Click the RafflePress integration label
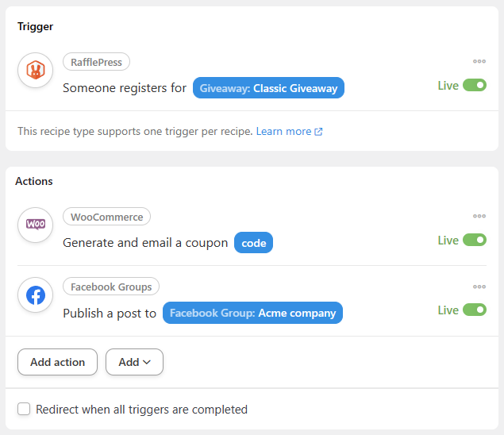Viewport: 504px width, 435px height. [96, 62]
